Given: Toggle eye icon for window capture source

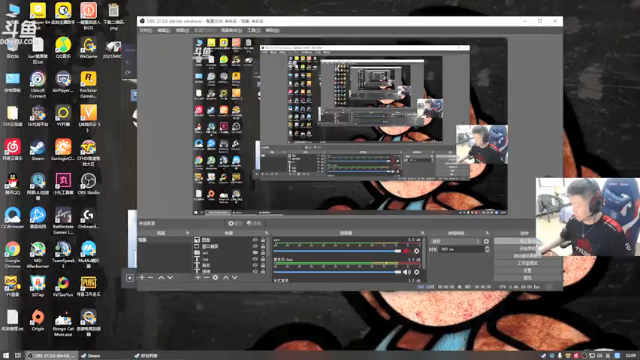Looking at the screenshot, I should coord(255,247).
